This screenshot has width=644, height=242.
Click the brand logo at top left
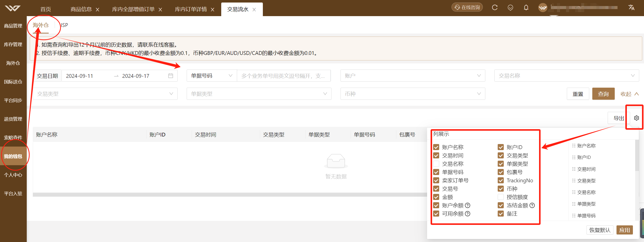point(13,9)
